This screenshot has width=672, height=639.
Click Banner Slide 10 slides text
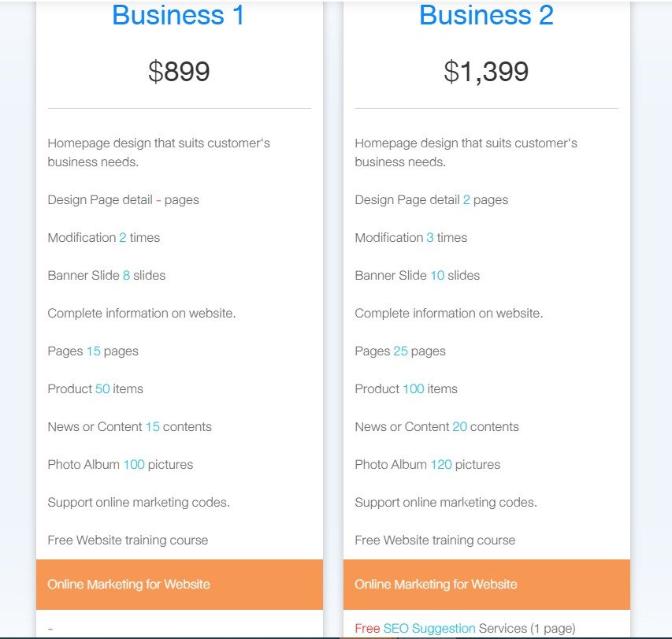(x=417, y=275)
